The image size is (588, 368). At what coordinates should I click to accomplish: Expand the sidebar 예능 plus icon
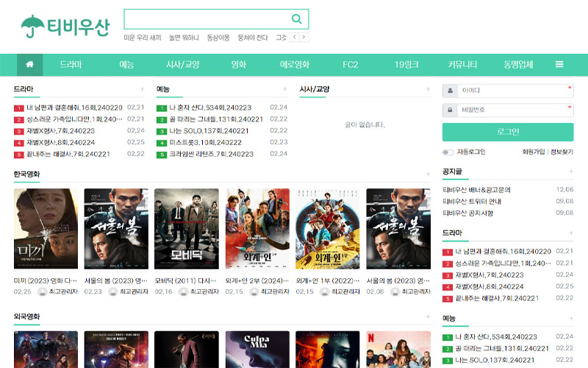(571, 318)
